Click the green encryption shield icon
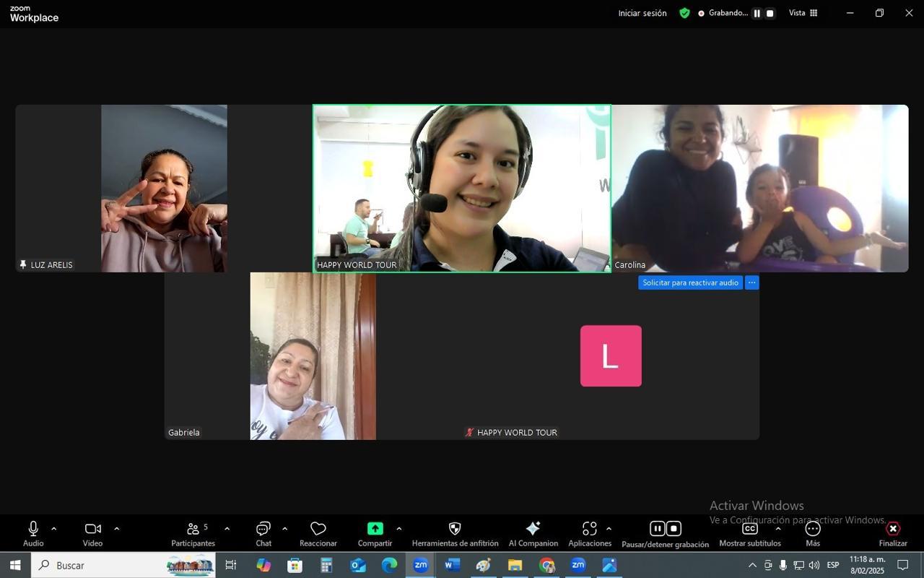Viewport: 924px width, 578px height. (684, 13)
